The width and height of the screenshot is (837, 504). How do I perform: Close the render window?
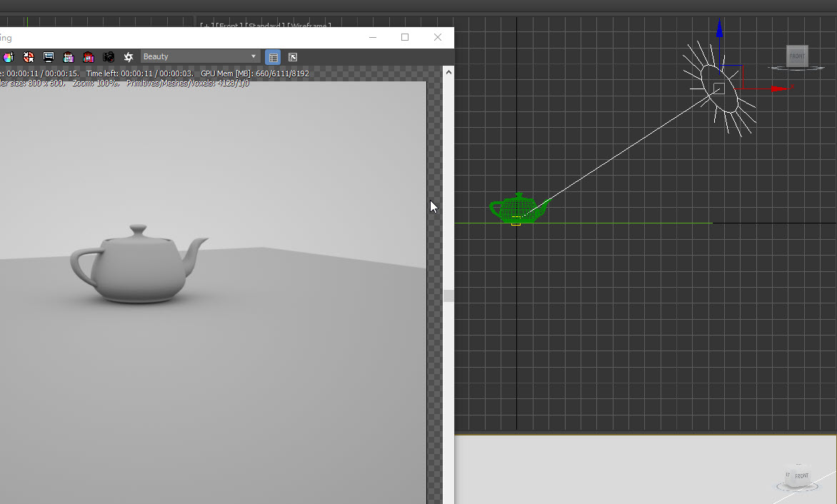[x=438, y=37]
